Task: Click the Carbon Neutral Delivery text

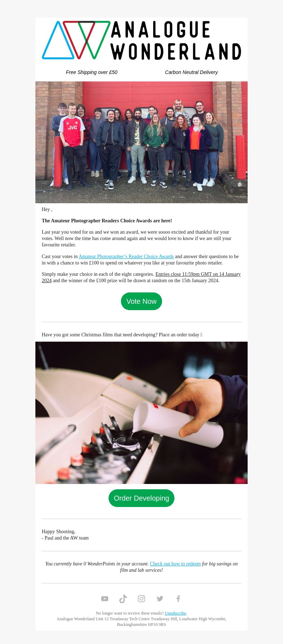Action: pos(191,72)
